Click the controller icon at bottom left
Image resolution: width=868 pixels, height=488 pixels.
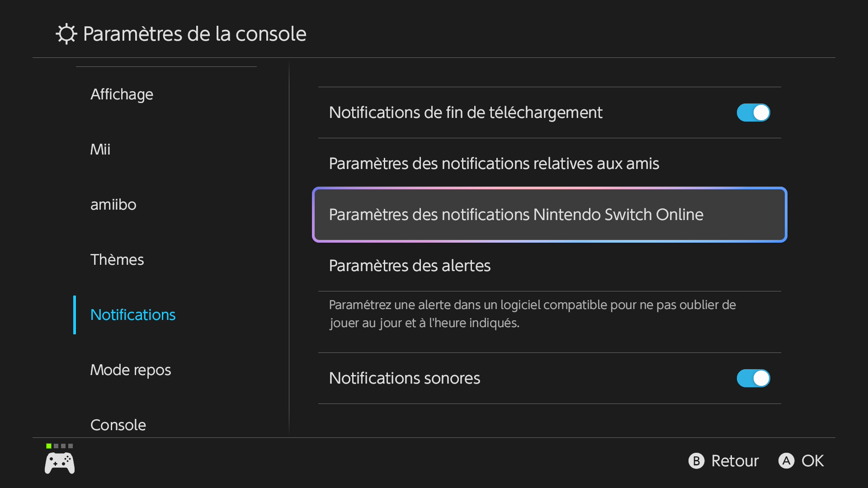[x=60, y=463]
